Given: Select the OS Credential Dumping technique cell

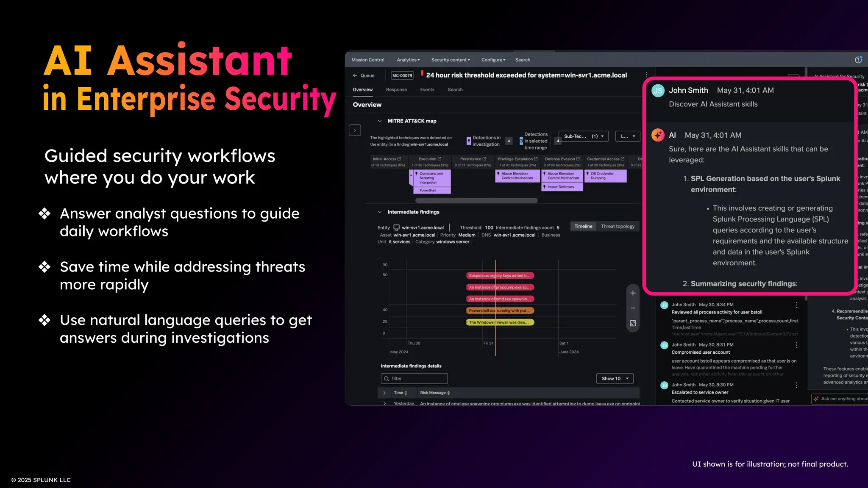Looking at the screenshot, I should (606, 176).
